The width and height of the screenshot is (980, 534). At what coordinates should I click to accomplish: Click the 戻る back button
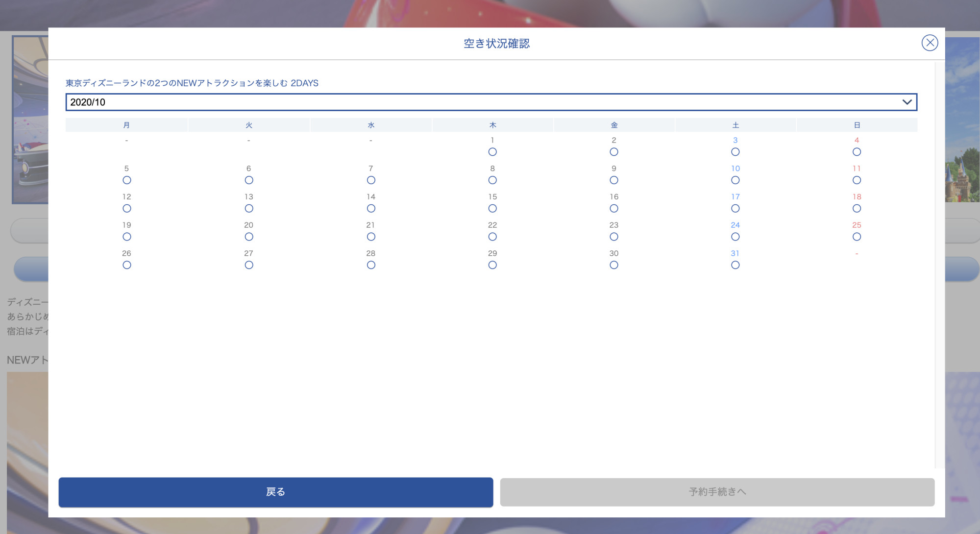pyautogui.click(x=276, y=492)
